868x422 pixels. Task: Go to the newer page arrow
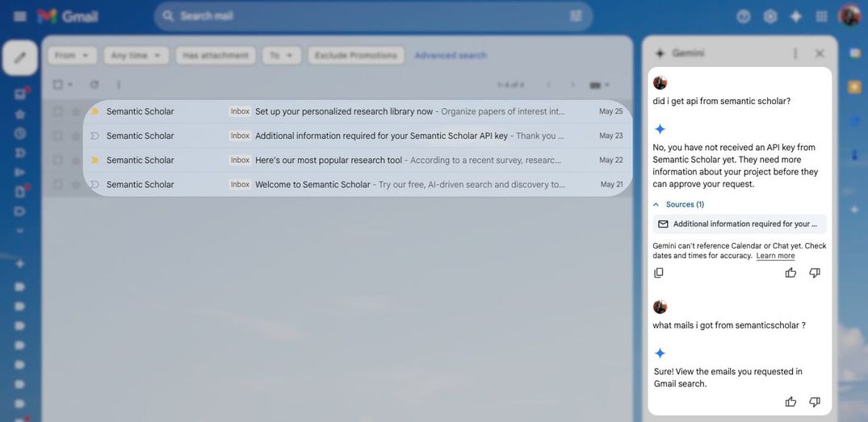tap(548, 86)
